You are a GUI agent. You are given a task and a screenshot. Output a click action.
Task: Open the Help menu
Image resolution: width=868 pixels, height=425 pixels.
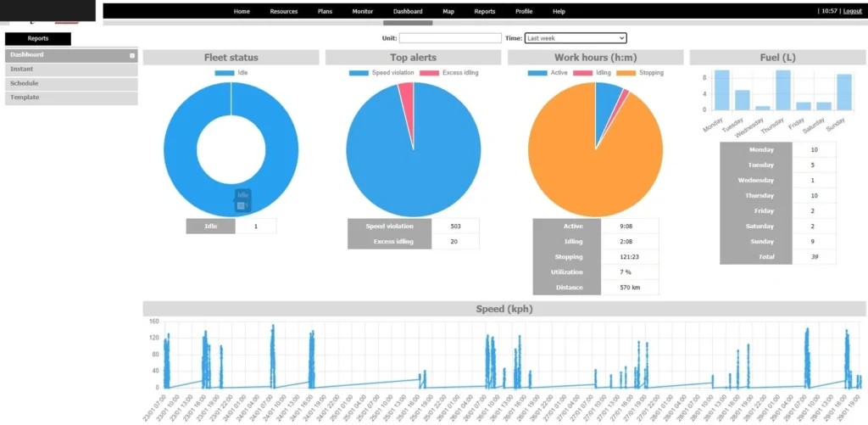coord(559,11)
